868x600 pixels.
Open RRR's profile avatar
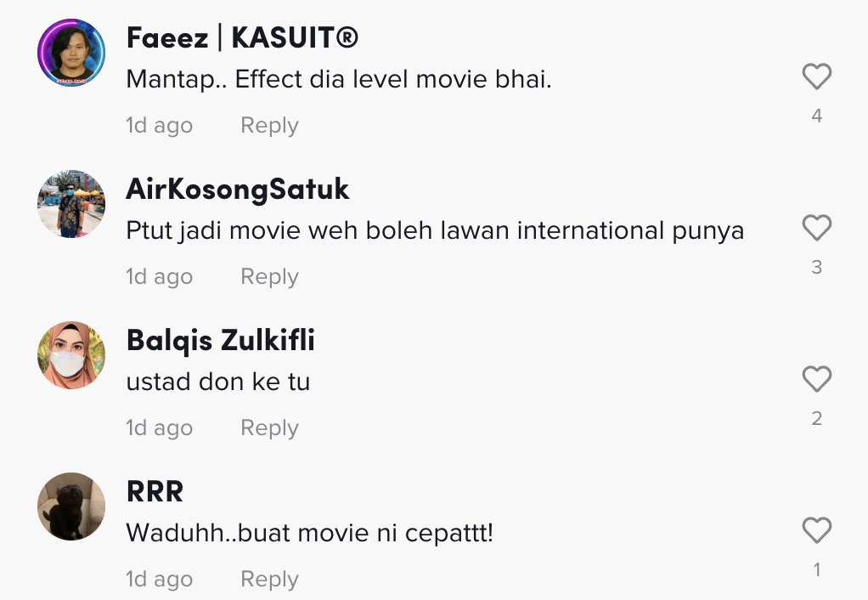pos(71,507)
